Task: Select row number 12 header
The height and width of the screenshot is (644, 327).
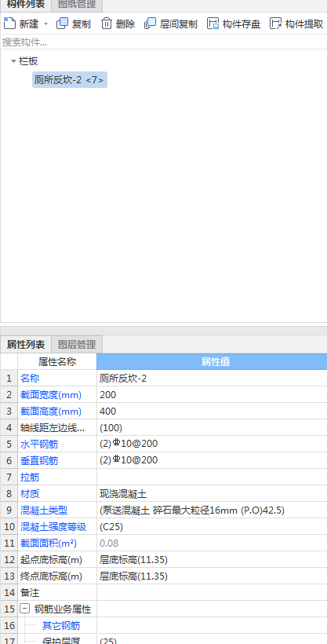Action: pos(9,559)
